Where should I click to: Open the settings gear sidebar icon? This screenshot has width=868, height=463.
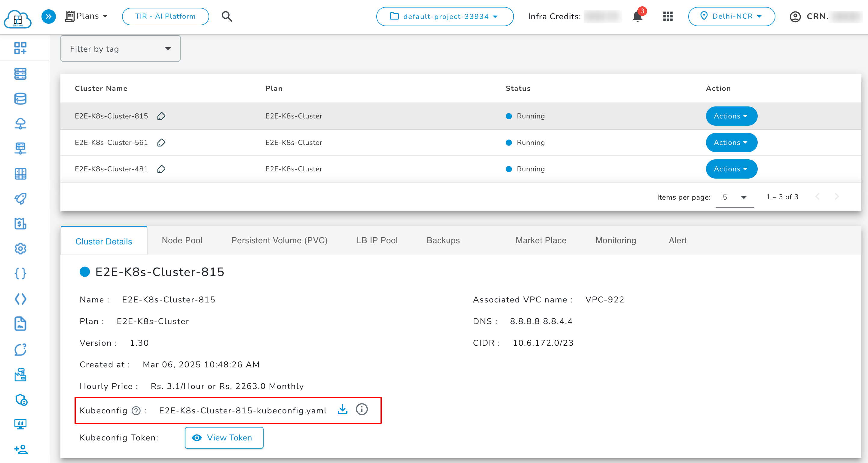pos(20,248)
